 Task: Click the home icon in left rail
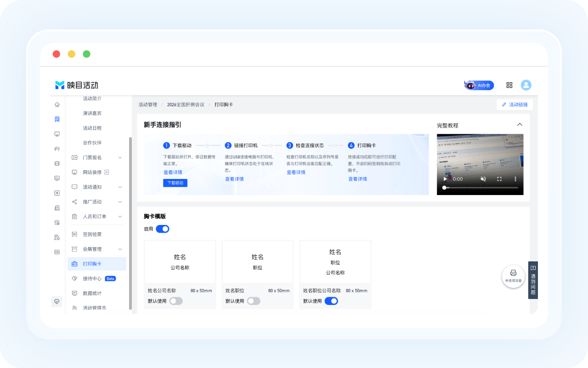57,104
